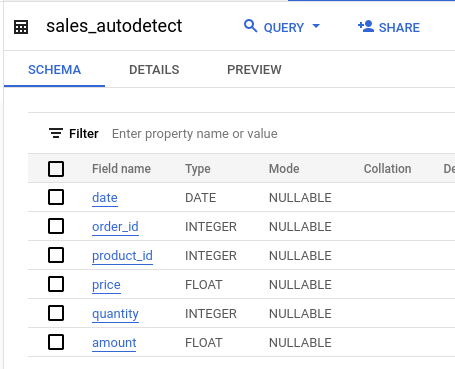The height and width of the screenshot is (369, 455).
Task: Click the Field name column header
Action: pos(121,169)
